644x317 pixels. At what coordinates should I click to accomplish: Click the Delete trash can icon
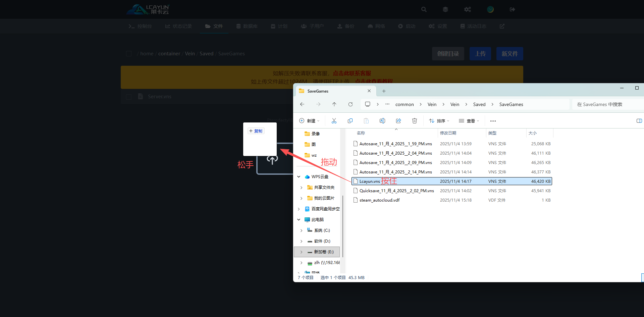[414, 121]
